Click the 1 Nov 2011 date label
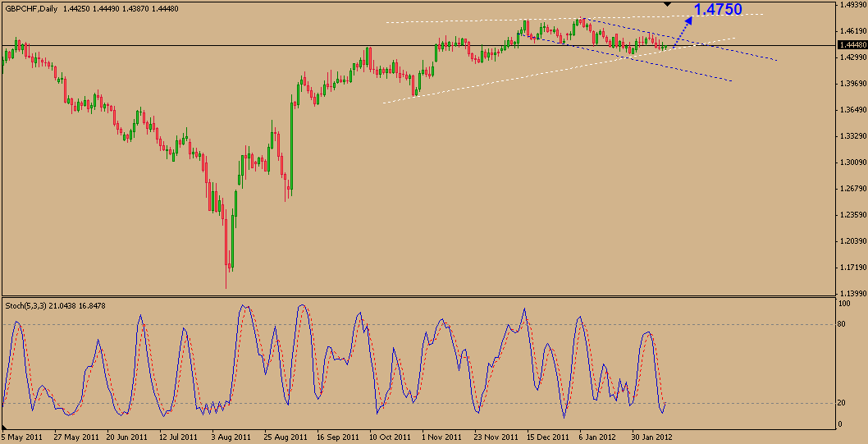Screen dimensions: 868x444 pos(443,435)
